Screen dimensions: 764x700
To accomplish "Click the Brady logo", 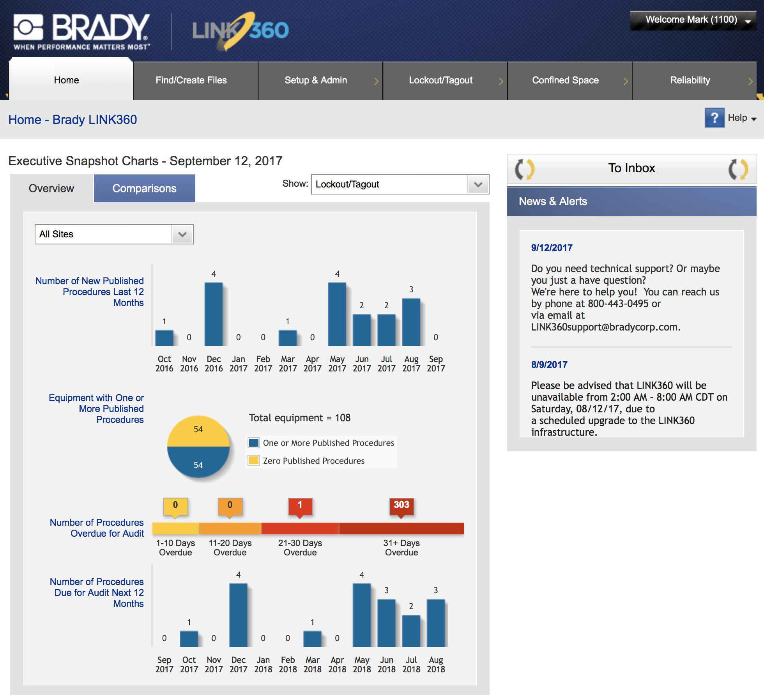I will (x=82, y=32).
